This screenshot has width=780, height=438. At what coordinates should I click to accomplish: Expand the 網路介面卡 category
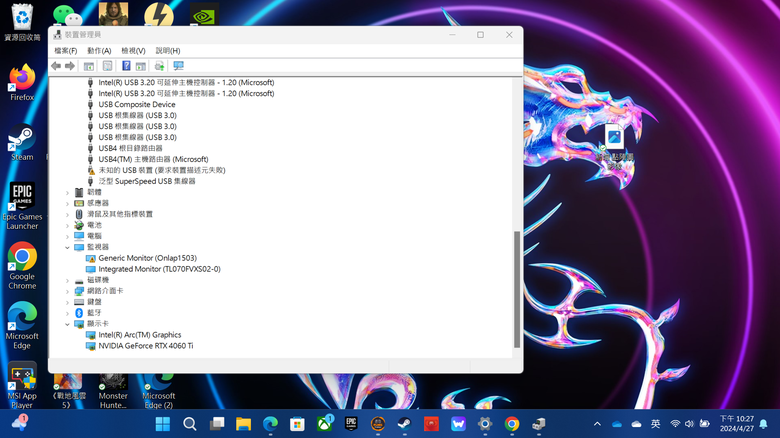(67, 291)
